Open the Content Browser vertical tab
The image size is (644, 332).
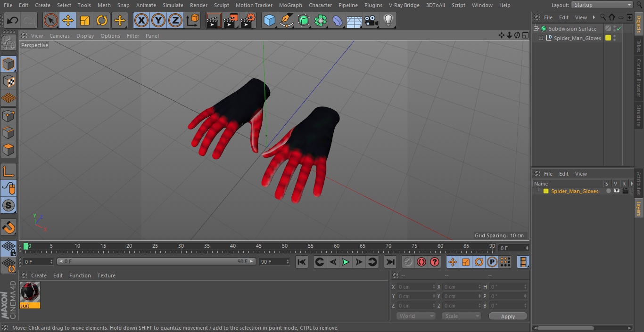[639, 78]
